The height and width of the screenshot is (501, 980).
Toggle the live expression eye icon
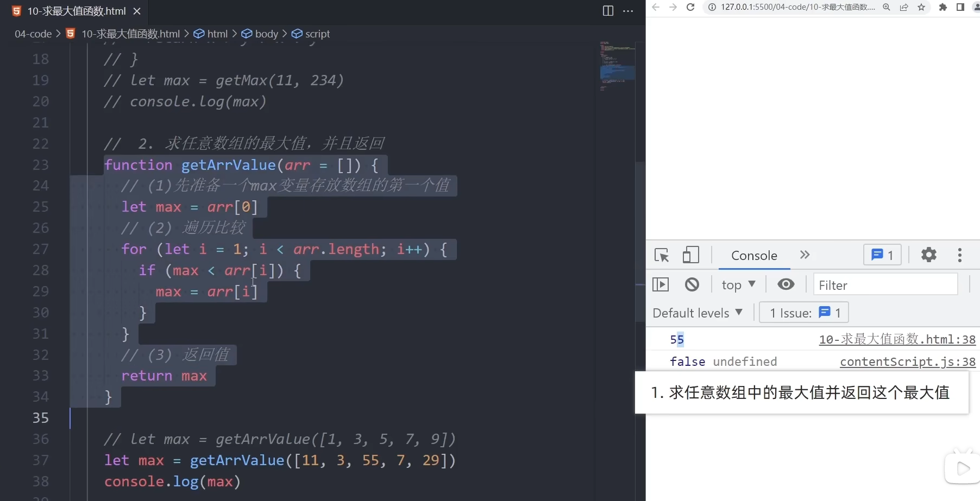pyautogui.click(x=786, y=284)
